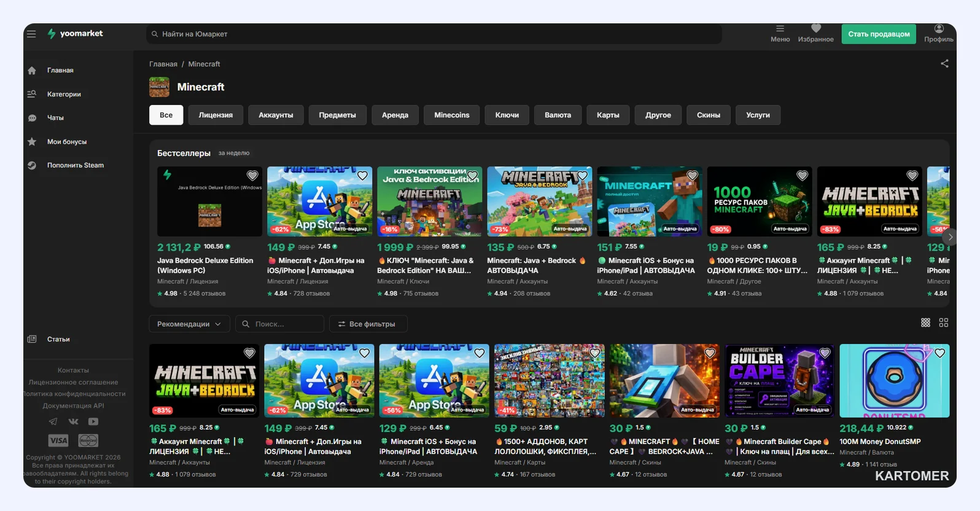Show next bestsellers with arrow
Screen dimensions: 980x511
click(x=950, y=236)
